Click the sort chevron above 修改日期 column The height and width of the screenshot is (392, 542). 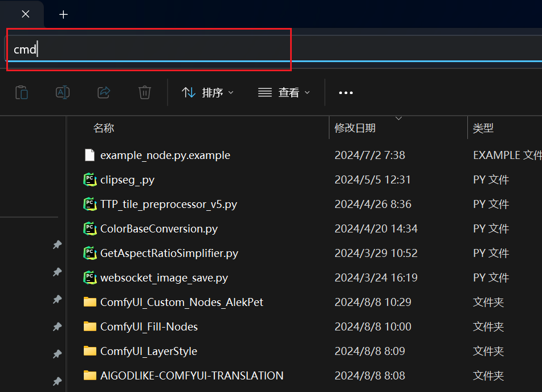(398, 118)
